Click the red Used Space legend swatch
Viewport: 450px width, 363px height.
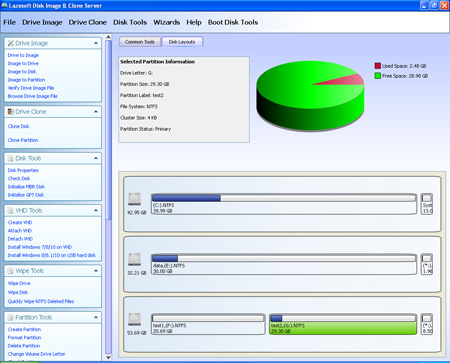coord(378,66)
